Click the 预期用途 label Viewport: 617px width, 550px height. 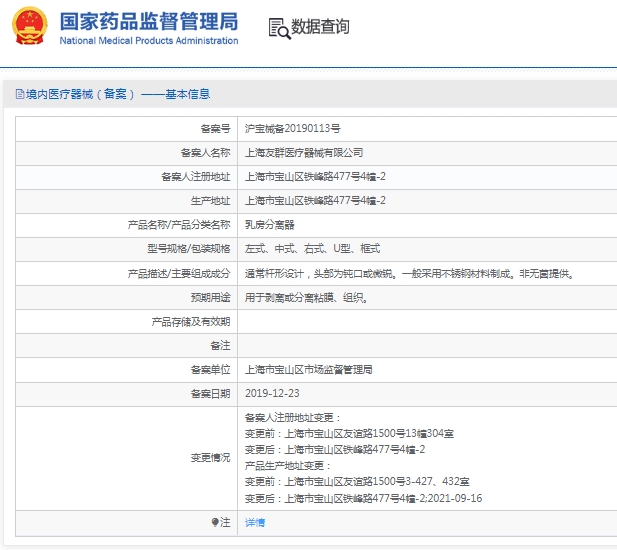(x=211, y=298)
